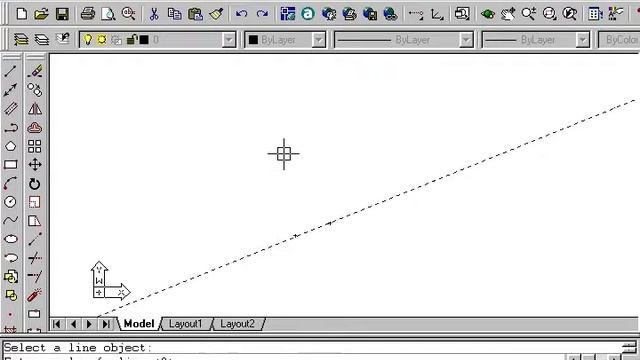Open Print Preview

108,14
